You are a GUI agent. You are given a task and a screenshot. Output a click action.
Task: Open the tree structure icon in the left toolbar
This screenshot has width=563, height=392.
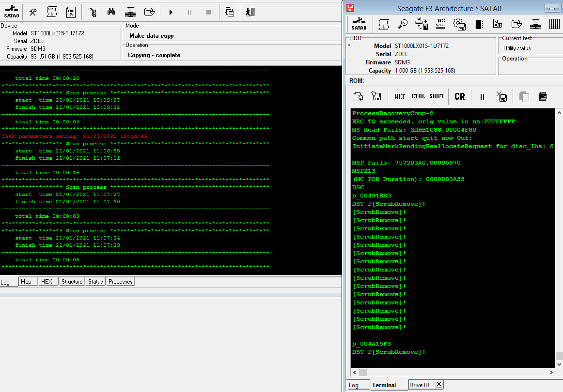pyautogui.click(x=92, y=12)
